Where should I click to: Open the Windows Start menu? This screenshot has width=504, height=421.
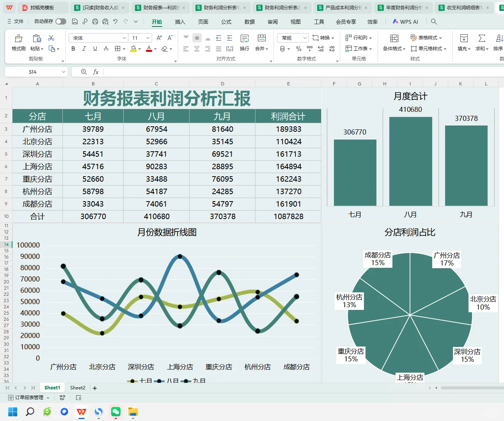pos(13,412)
